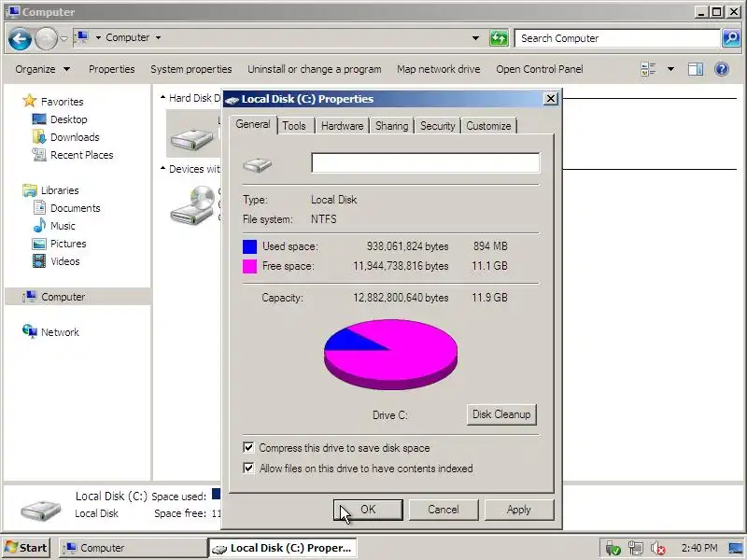Screen dimensions: 747x560
Task: Click the search magnifier icon
Action: 731,38
